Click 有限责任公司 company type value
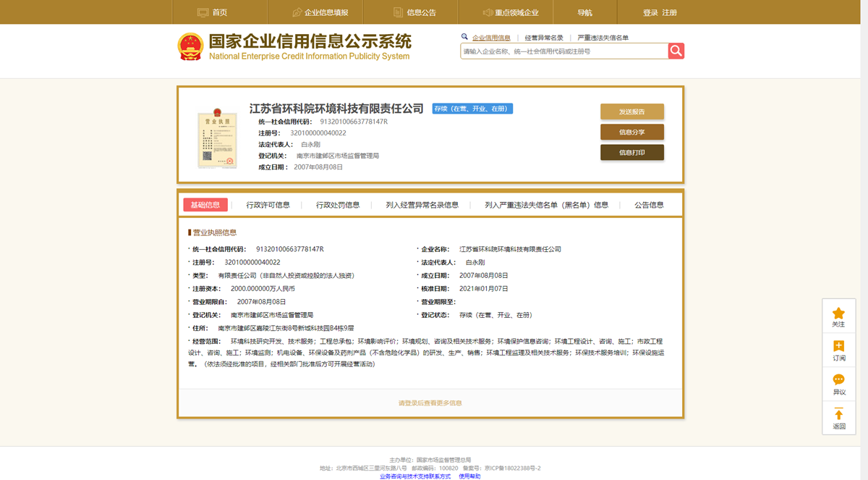 286,275
